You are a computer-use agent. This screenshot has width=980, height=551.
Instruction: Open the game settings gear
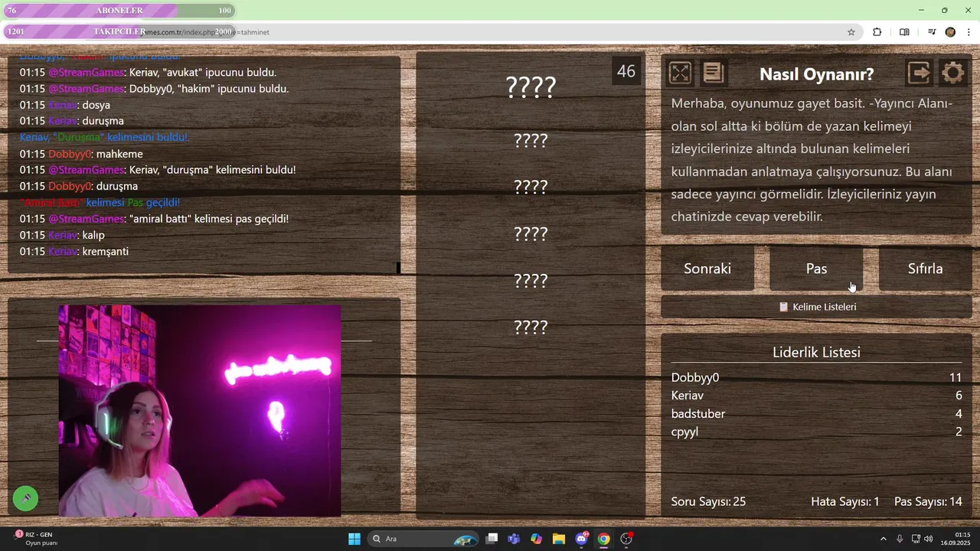tap(953, 73)
